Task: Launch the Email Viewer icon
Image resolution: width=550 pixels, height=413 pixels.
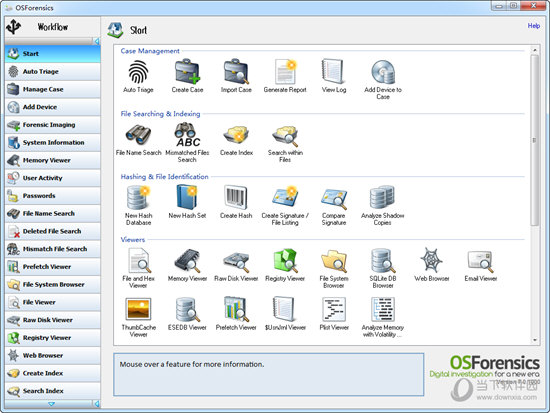Action: [x=481, y=261]
